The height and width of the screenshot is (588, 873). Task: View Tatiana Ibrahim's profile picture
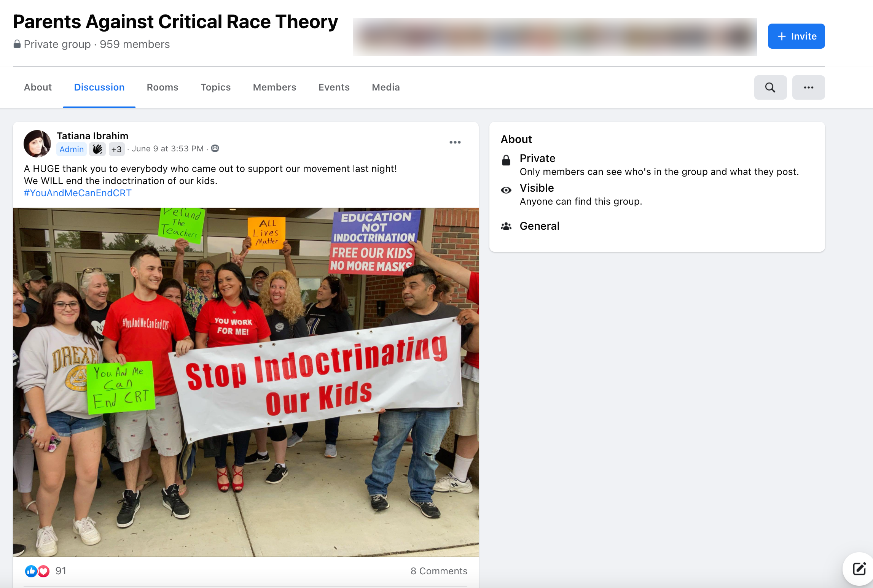pos(37,143)
